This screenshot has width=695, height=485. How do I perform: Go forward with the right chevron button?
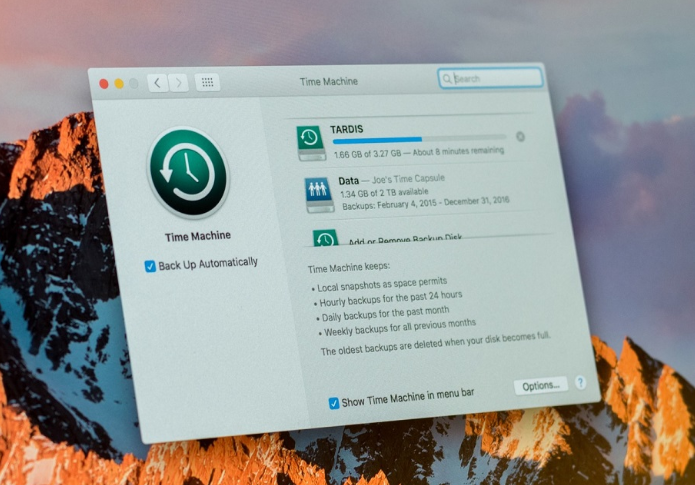pyautogui.click(x=179, y=82)
